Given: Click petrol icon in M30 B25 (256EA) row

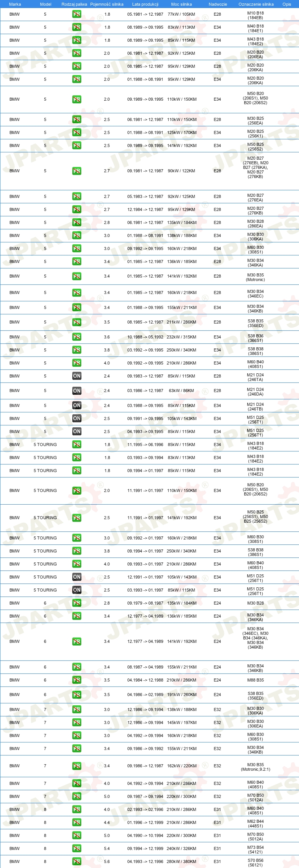Looking at the screenshot, I should pyautogui.click(x=76, y=119).
